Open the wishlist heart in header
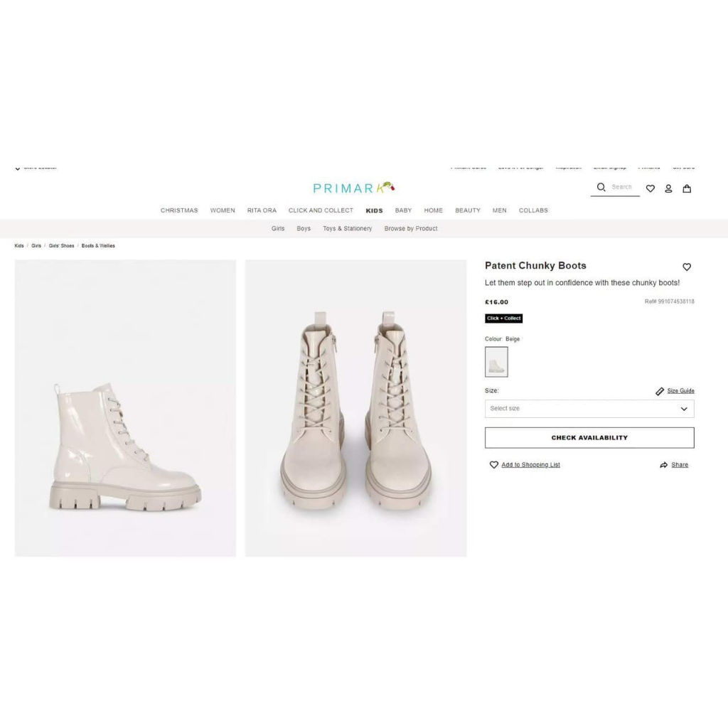The height and width of the screenshot is (728, 728). click(651, 188)
